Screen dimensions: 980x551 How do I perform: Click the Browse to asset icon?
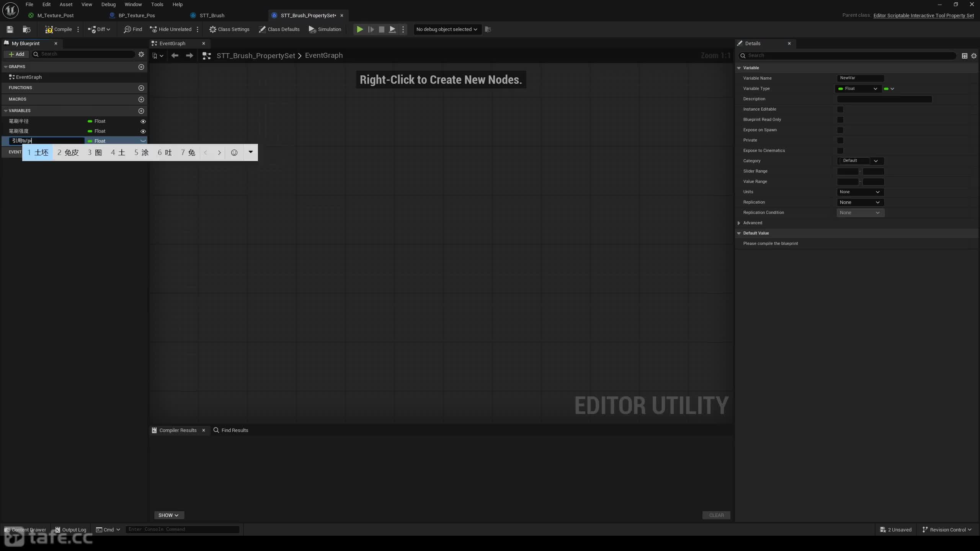point(26,29)
